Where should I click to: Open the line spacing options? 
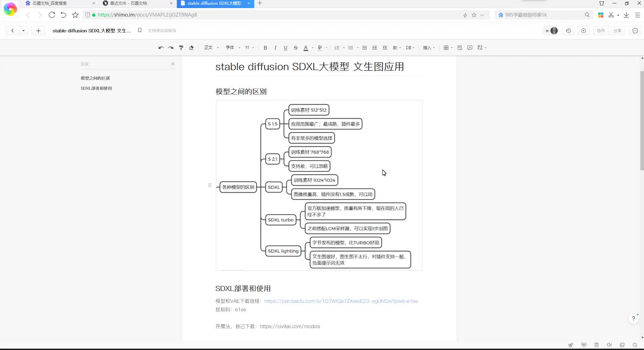[x=410, y=48]
